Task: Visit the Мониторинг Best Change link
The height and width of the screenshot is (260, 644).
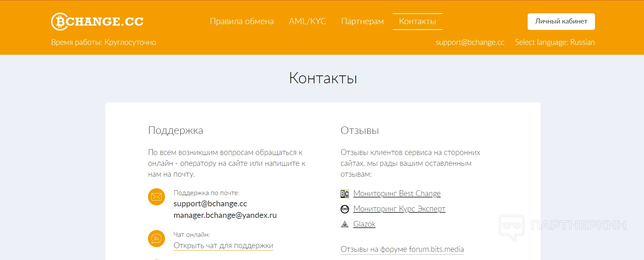Action: coord(397,193)
